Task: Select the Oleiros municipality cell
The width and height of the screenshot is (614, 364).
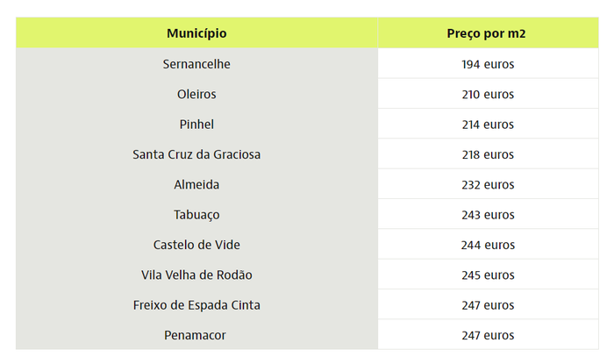Action: pyautogui.click(x=196, y=94)
